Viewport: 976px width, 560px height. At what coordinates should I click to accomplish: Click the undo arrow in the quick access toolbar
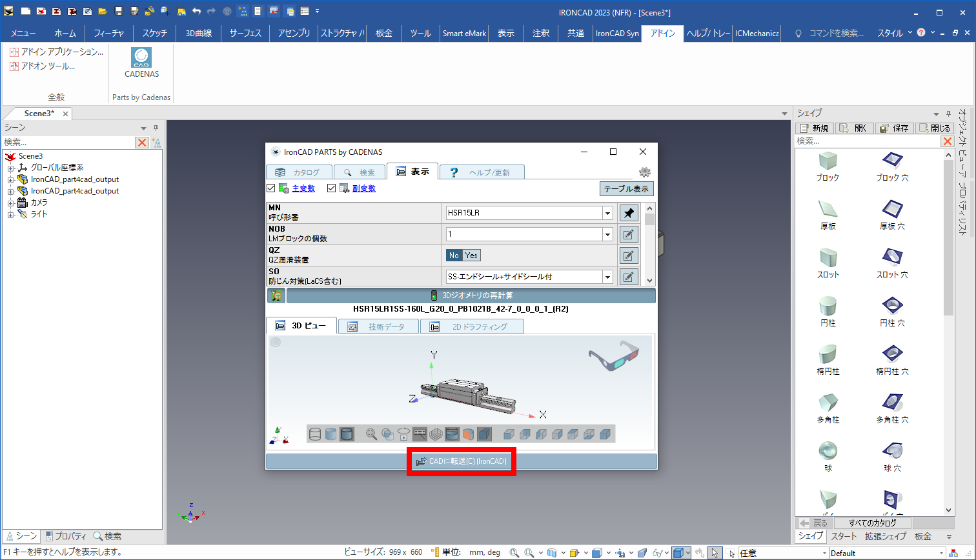[x=196, y=11]
